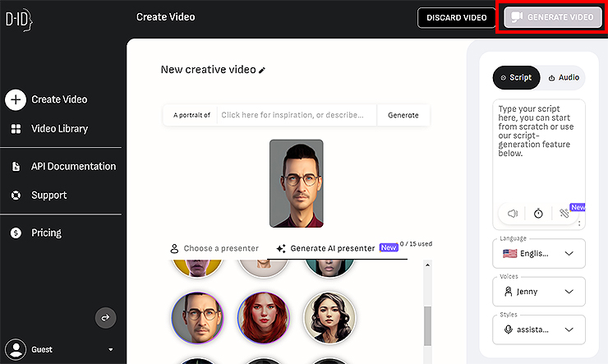Select the red-haired woman presenter thumbnail
Viewport: 608px width, 364px height.
264,318
